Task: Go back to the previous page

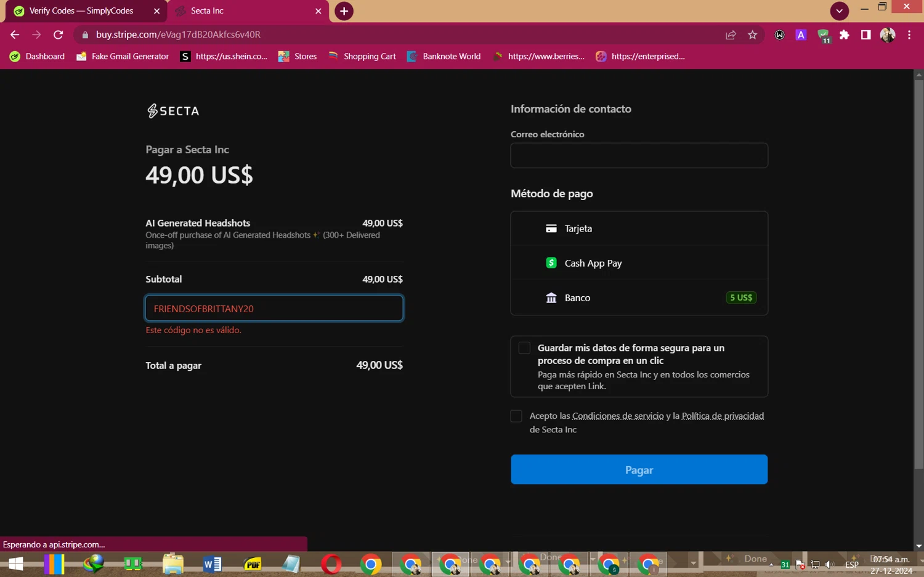Action: 15,34
